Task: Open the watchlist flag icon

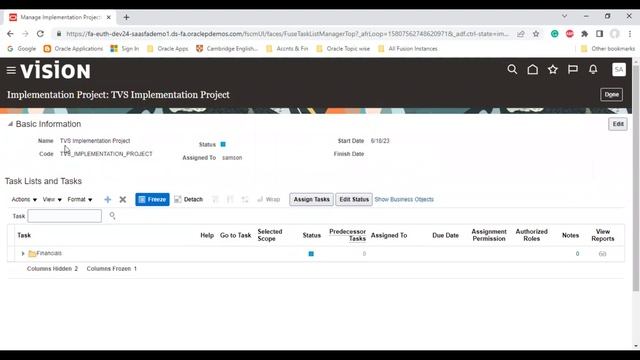Action: point(573,69)
